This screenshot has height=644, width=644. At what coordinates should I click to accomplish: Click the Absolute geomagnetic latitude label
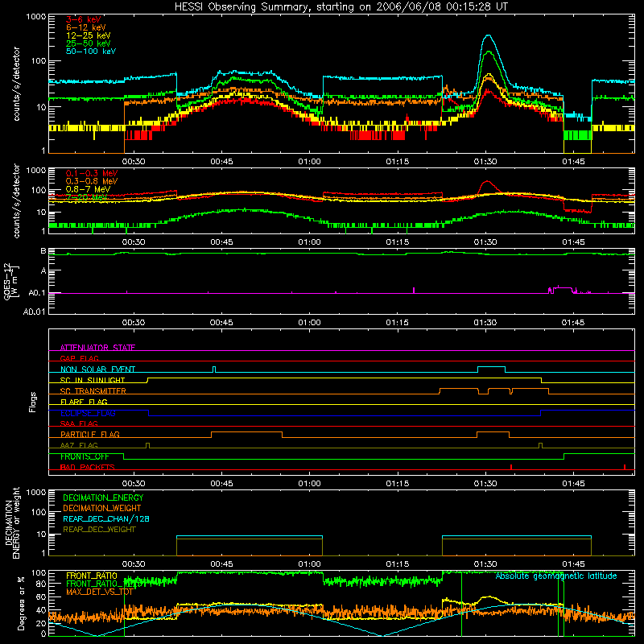tap(556, 576)
